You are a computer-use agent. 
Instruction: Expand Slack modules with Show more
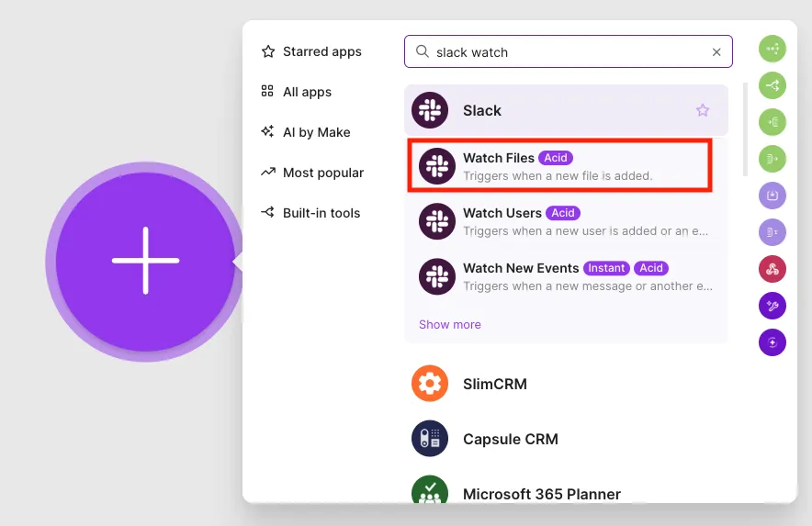tap(449, 325)
